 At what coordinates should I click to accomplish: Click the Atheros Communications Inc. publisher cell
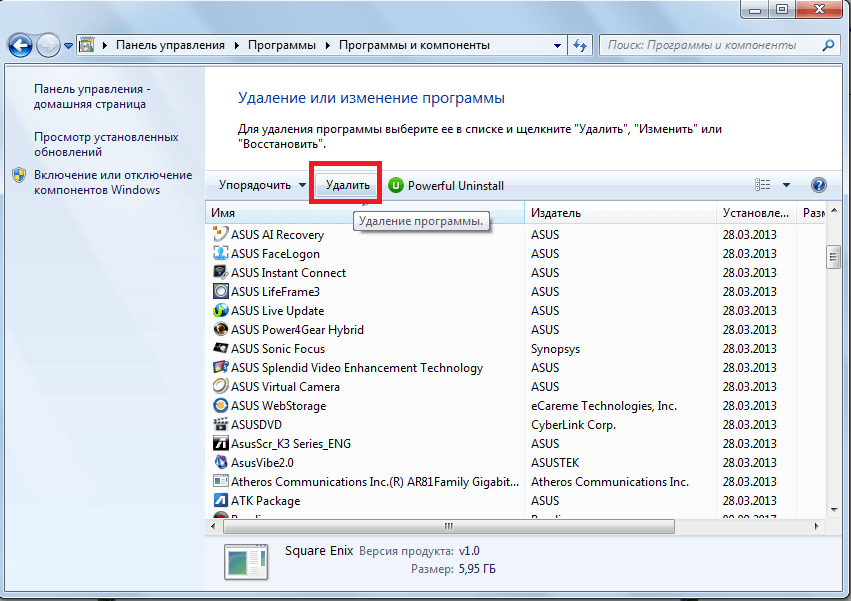coord(609,482)
